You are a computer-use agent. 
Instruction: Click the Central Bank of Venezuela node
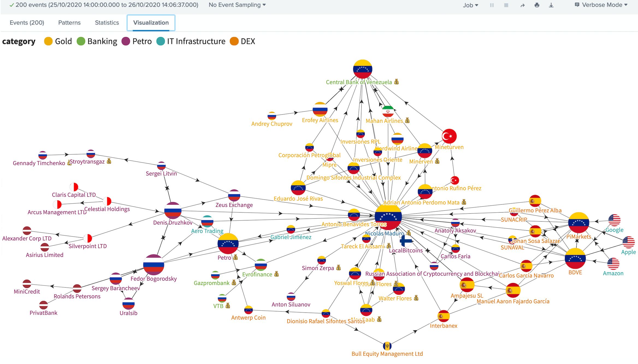coord(362,69)
